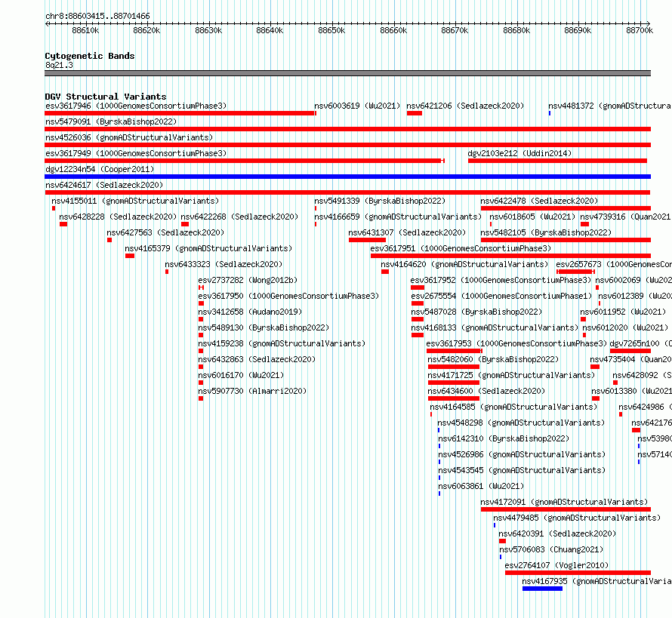Click nsv6011952 (Wu2021) label
This screenshot has width=672, height=618.
(x=623, y=312)
